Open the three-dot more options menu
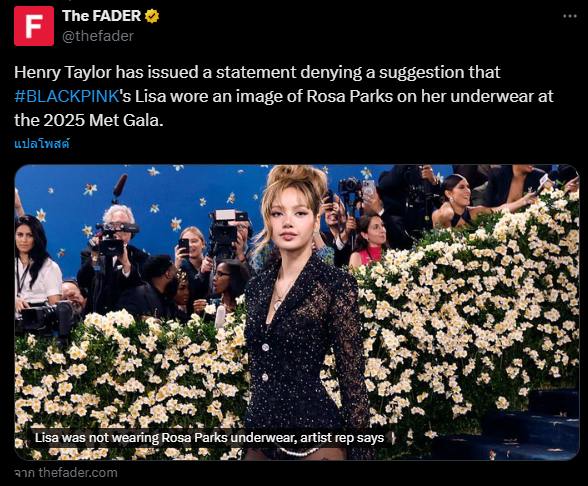588x486 pixels. tap(570, 16)
